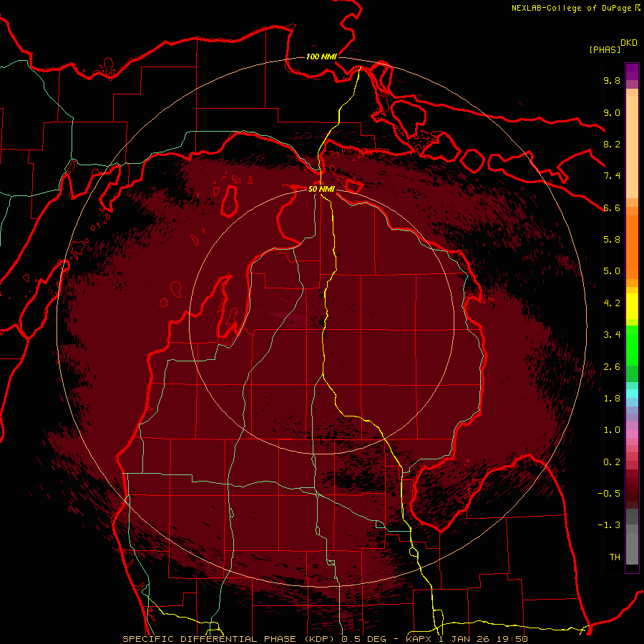This screenshot has width=644, height=644.
Task: Click the purple top segment of color bar
Action: [x=632, y=72]
